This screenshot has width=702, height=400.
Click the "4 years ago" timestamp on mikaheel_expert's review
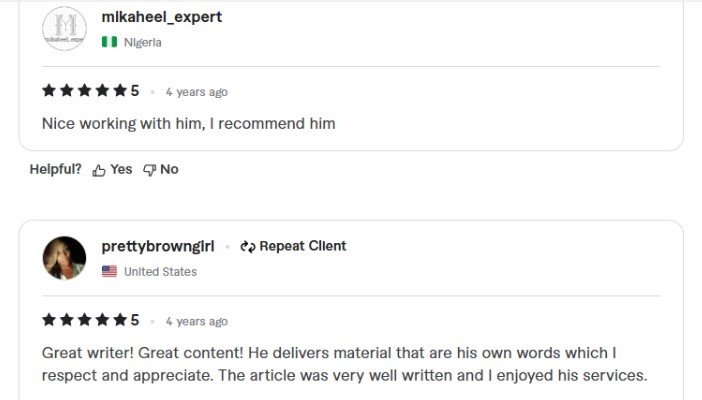click(x=196, y=92)
